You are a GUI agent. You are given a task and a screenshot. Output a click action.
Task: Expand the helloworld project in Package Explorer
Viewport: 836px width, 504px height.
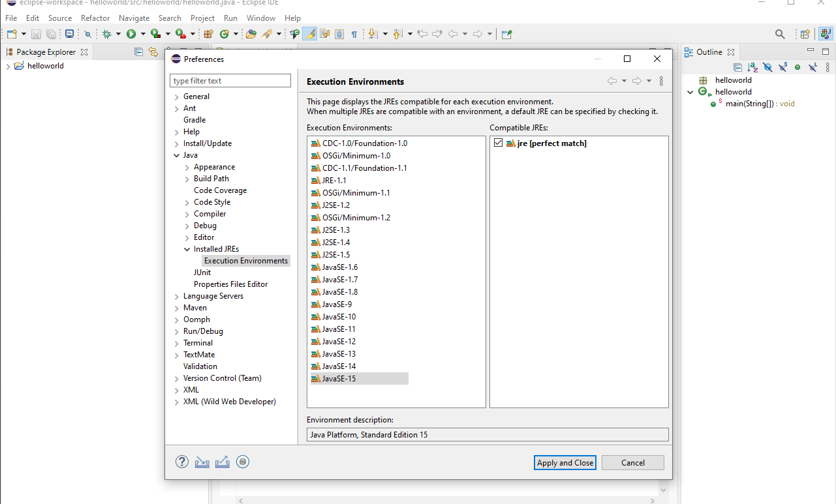[x=7, y=66]
